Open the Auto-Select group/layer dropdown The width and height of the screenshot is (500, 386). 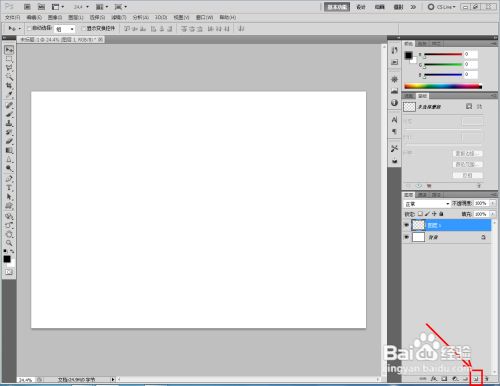[x=64, y=29]
